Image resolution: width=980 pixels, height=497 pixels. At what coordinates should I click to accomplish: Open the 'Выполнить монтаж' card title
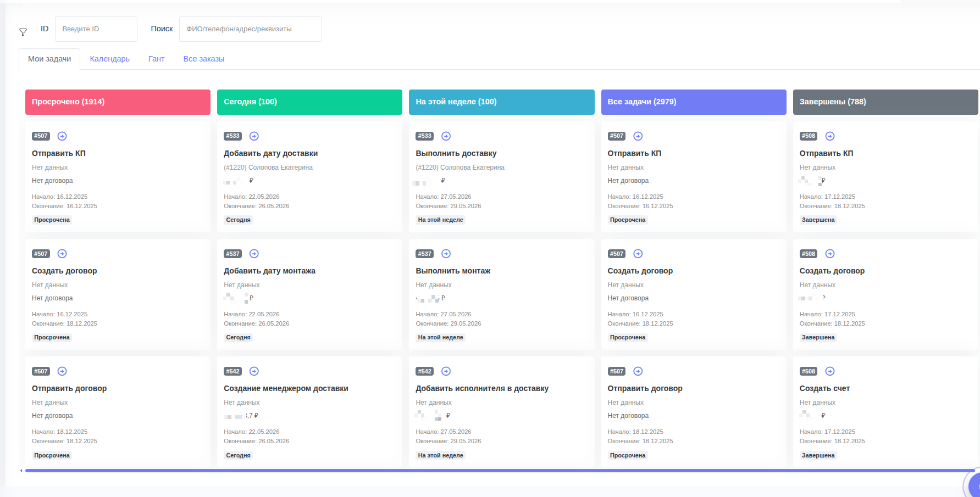[x=453, y=271]
